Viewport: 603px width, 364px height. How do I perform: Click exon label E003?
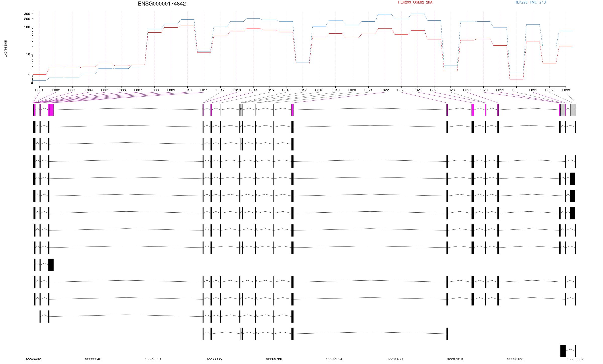72,90
